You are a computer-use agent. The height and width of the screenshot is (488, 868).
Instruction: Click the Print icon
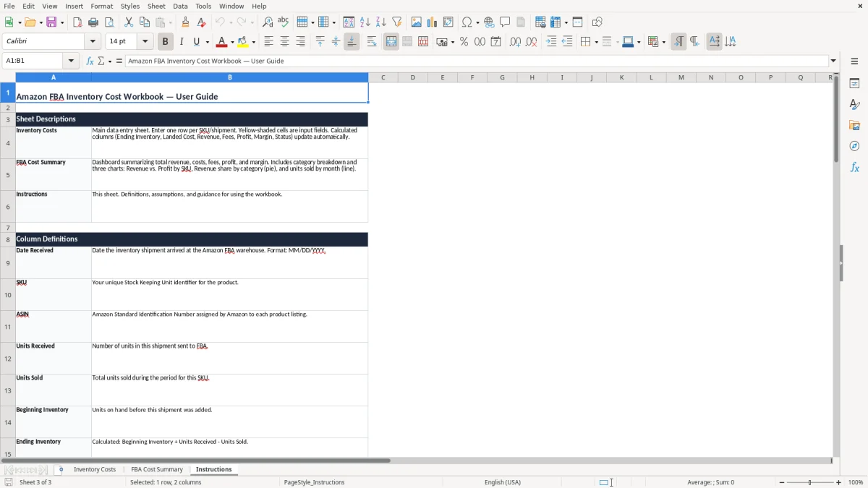93,22
